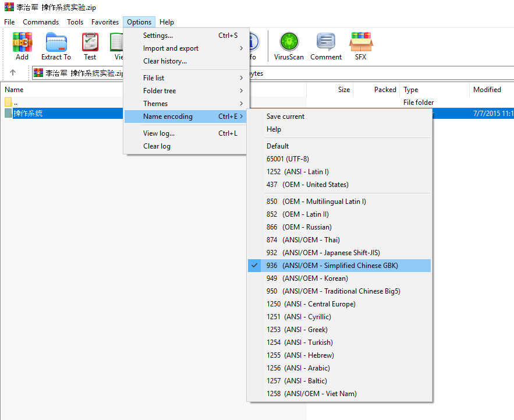Choose Clear history... menu entry
The image size is (514, 420).
click(x=185, y=61)
